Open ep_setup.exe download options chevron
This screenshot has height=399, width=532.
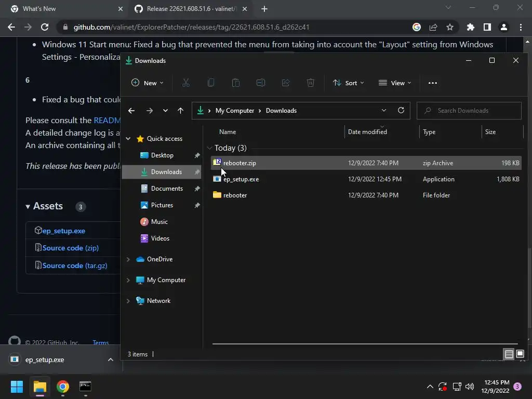111,360
